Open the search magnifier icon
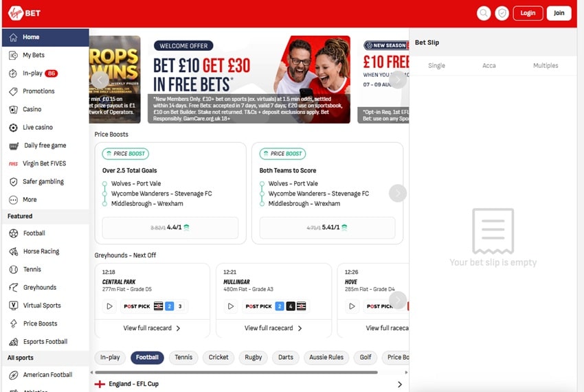584x392 pixels. tap(484, 13)
